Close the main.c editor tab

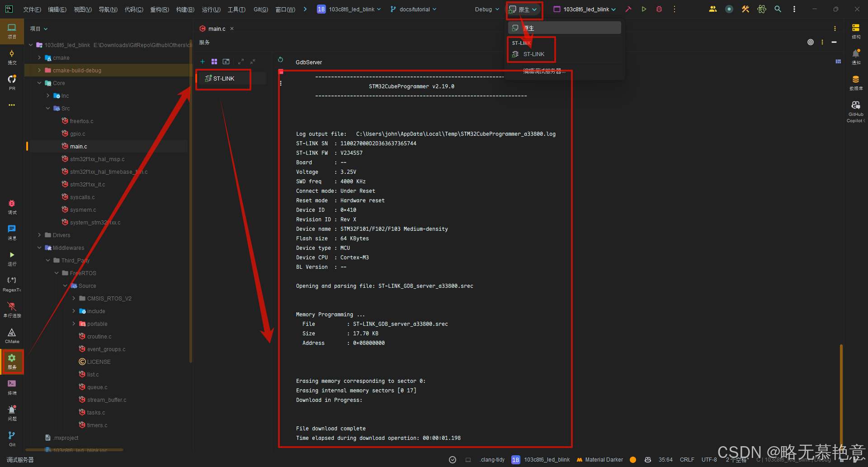232,29
